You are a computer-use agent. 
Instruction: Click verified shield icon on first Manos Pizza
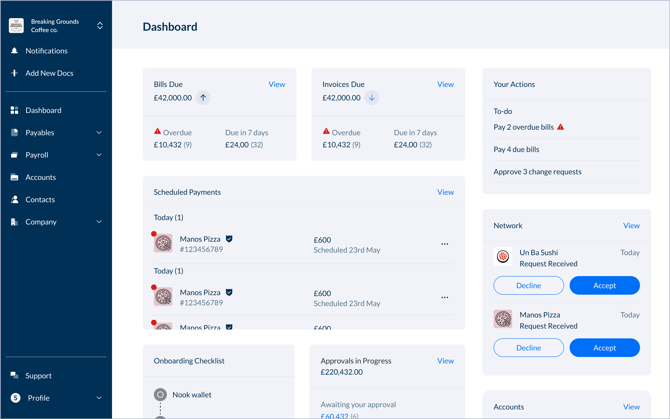229,239
